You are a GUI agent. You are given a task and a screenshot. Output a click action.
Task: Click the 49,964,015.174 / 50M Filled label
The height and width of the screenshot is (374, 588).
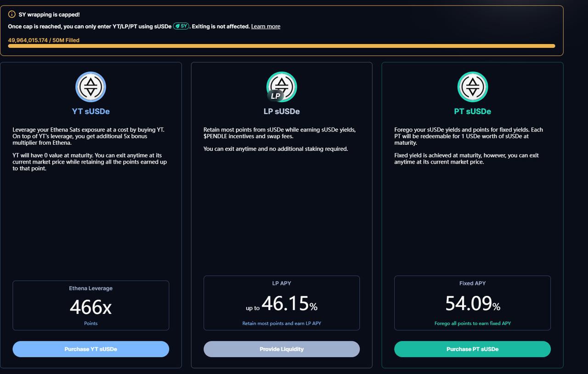tap(44, 40)
